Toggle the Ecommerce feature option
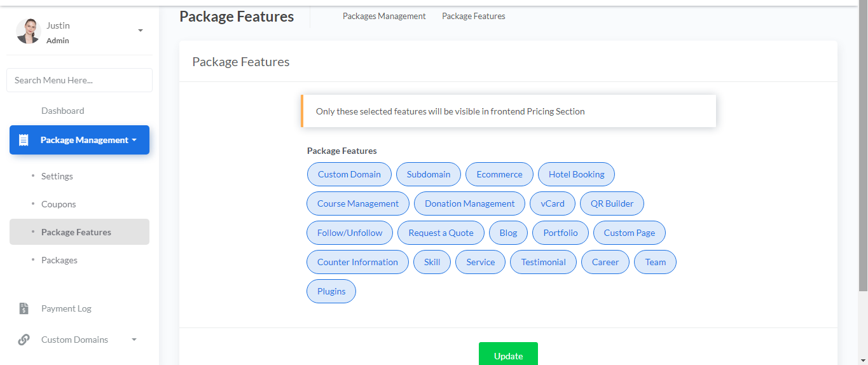This screenshot has width=868, height=365. pyautogui.click(x=499, y=174)
